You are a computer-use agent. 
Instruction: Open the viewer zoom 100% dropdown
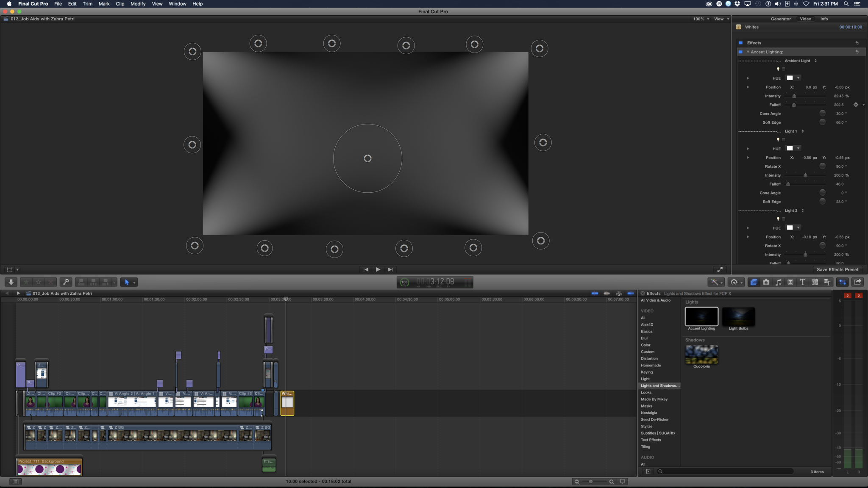tap(701, 19)
